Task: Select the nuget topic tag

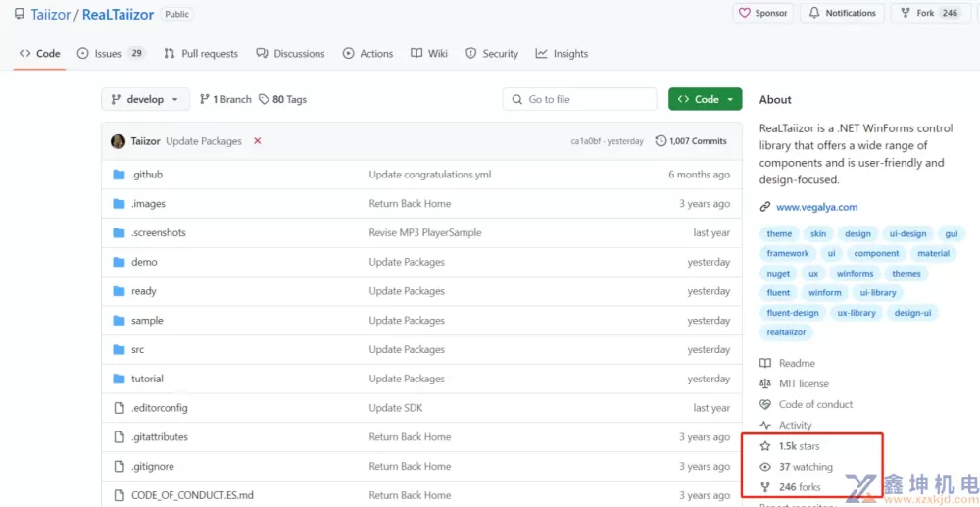Action: point(778,274)
